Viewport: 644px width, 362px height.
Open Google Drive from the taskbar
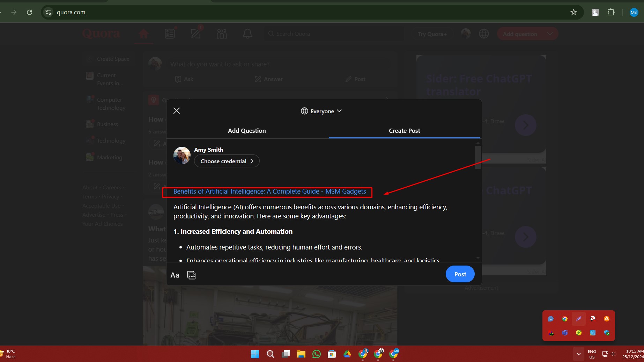347,354
